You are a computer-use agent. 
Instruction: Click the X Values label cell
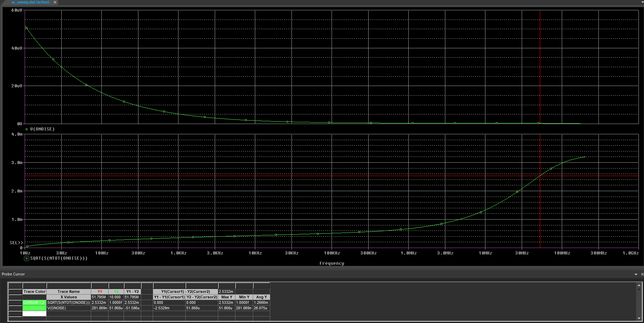coord(69,297)
